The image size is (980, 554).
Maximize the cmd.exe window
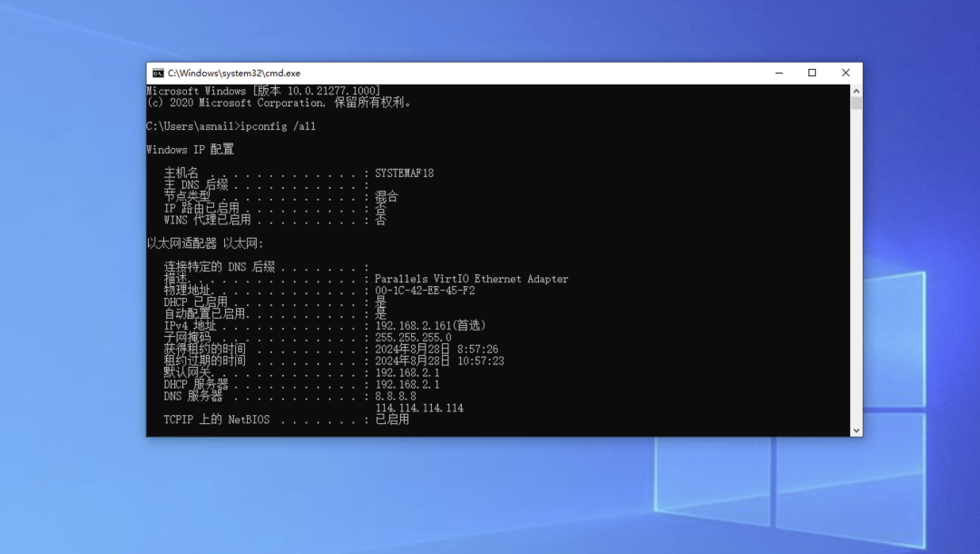pos(812,74)
